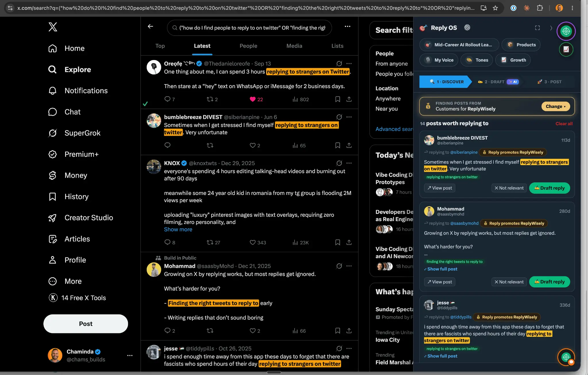
Task: Open Grok icon on bumblebreeze tweet
Action: [339, 117]
